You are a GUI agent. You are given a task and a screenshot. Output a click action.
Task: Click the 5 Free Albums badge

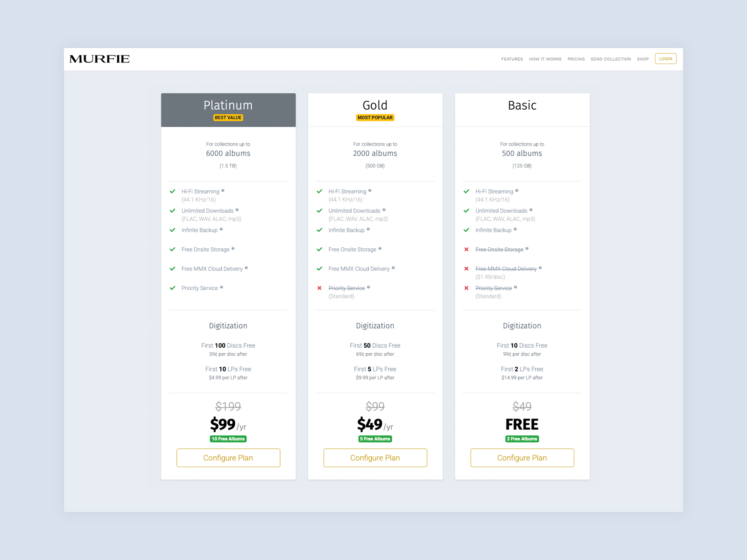[x=375, y=439]
